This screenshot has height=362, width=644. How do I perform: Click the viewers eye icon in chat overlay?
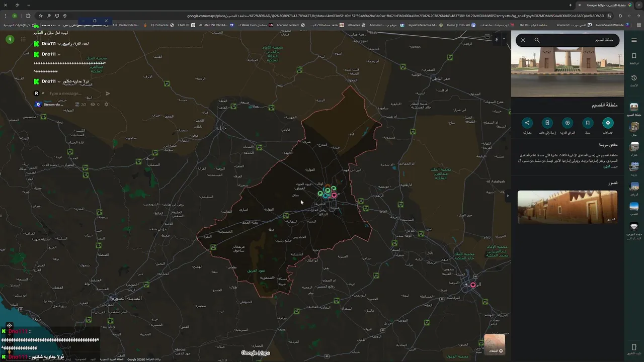93,105
